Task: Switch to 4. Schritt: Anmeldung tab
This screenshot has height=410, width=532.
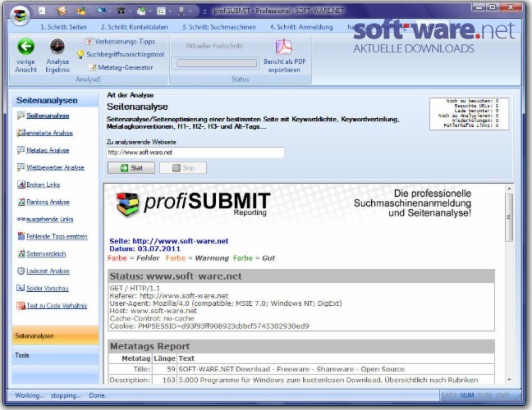Action: pyautogui.click(x=301, y=27)
